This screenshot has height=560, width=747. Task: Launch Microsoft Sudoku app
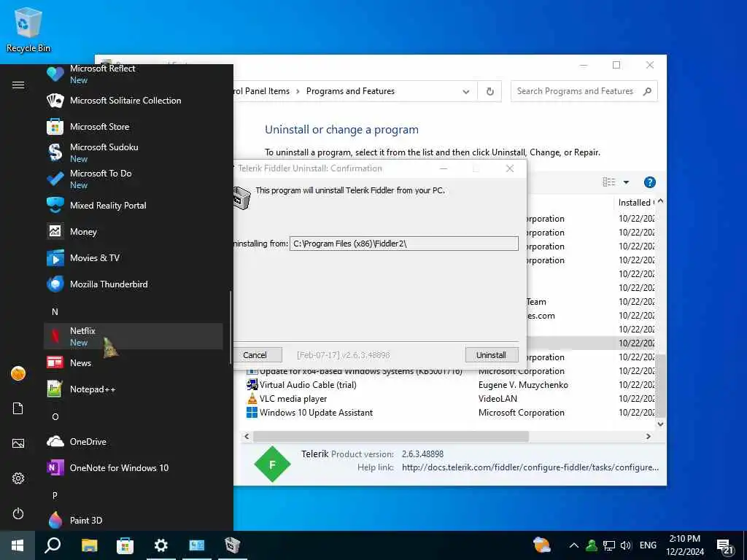click(x=133, y=153)
